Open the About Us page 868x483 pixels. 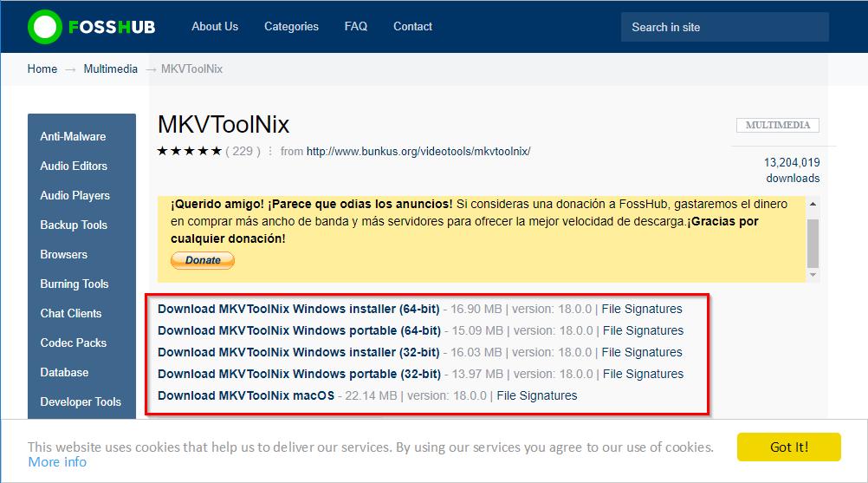pyautogui.click(x=215, y=26)
